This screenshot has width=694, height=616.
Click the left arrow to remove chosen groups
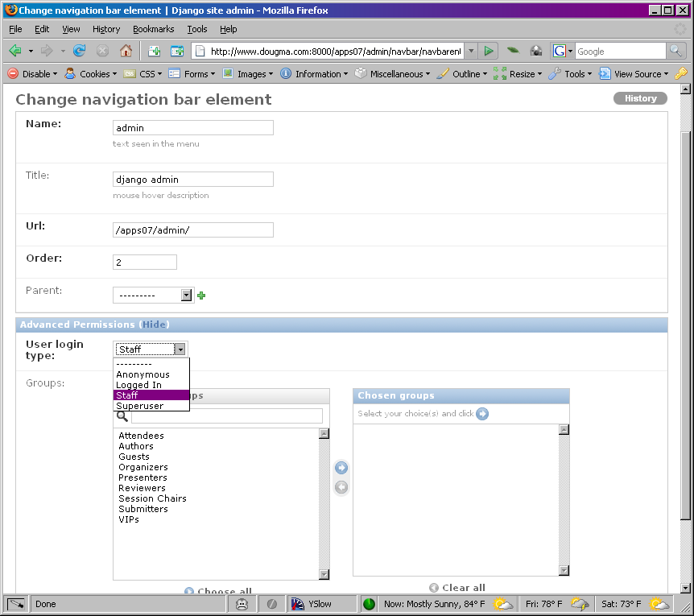(341, 487)
